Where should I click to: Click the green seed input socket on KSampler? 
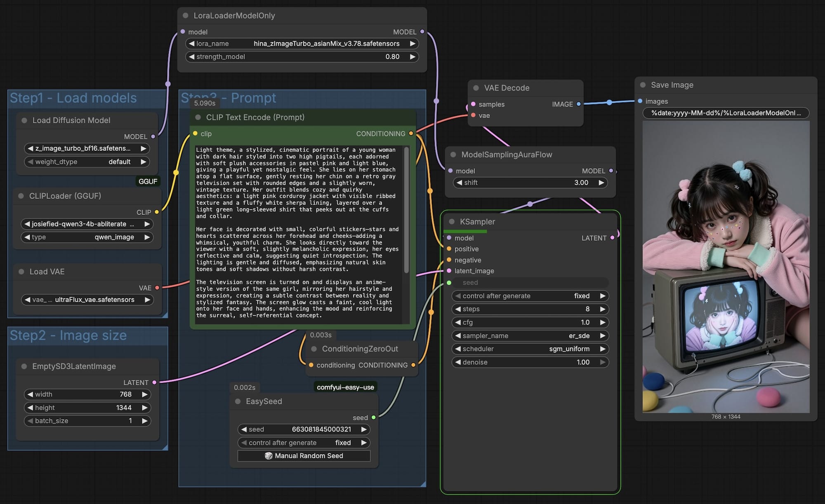pyautogui.click(x=449, y=283)
